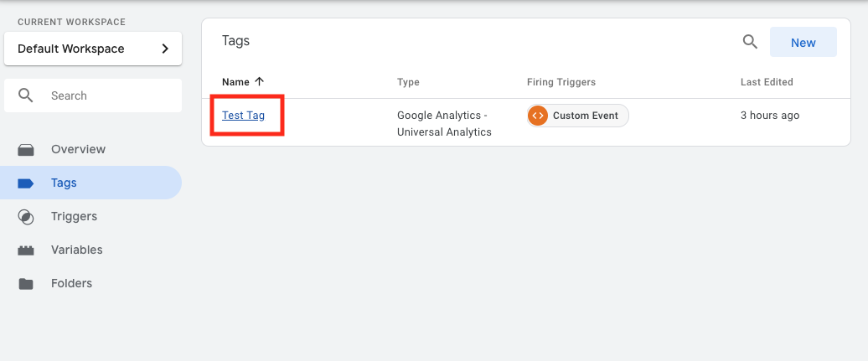Click the Overview briefcase icon
This screenshot has width=868, height=361.
coord(26,149)
